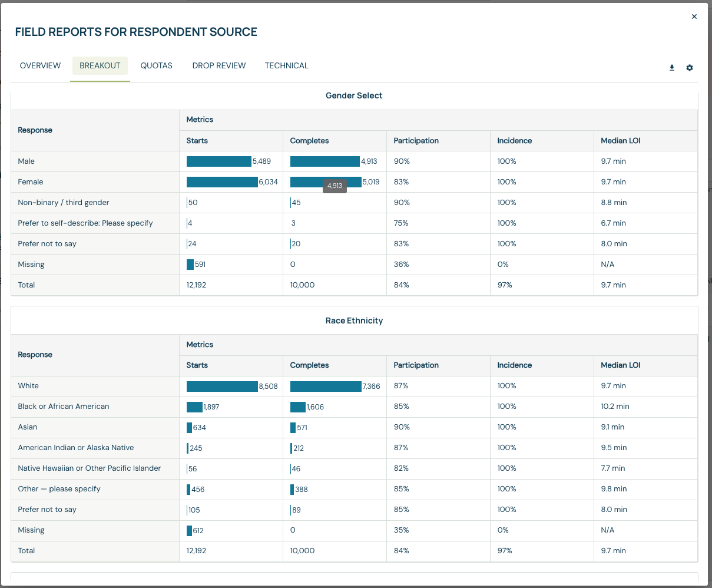This screenshot has width=712, height=588.
Task: Close the Field Reports dialog
Action: pyautogui.click(x=694, y=16)
